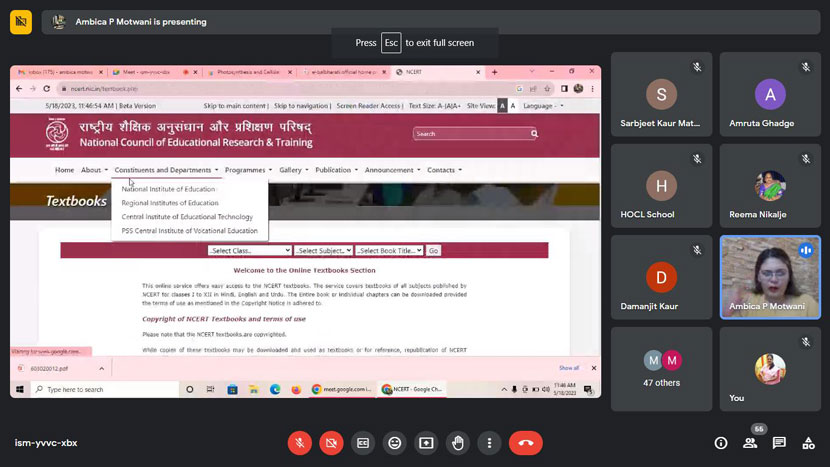
Task: Open File Explorer from taskbar
Action: click(x=254, y=389)
